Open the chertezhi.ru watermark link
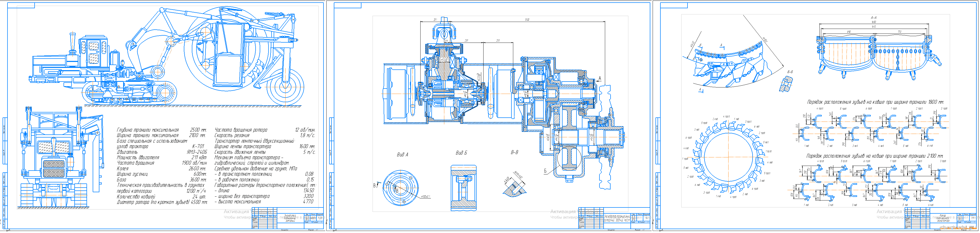This screenshot has width=980, height=233. pyautogui.click(x=958, y=228)
